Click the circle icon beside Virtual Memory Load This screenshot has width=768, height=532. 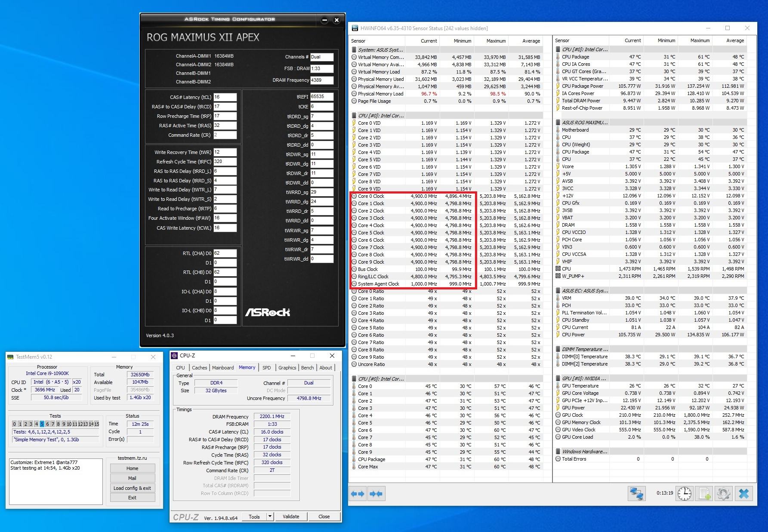[x=354, y=72]
